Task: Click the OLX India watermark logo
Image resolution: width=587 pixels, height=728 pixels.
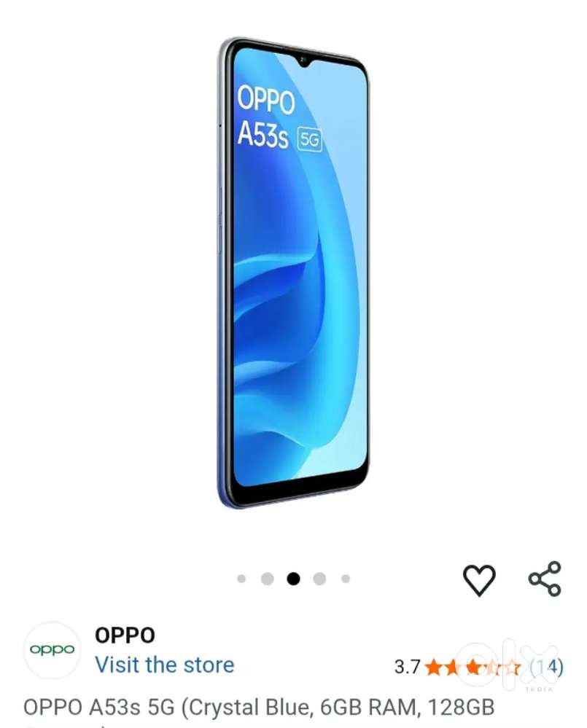Action: point(506,663)
